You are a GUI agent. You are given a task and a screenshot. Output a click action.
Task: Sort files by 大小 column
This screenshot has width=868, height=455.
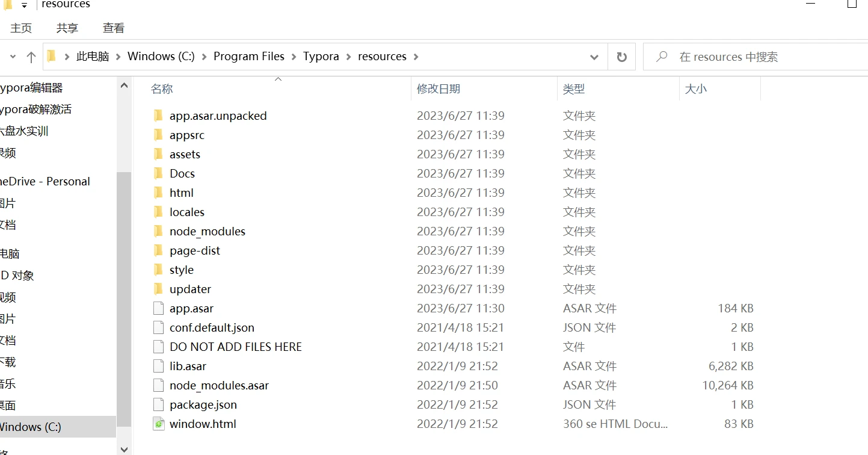696,88
